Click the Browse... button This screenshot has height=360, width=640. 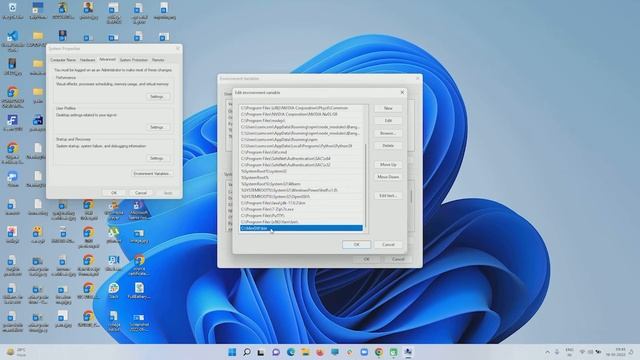click(388, 133)
